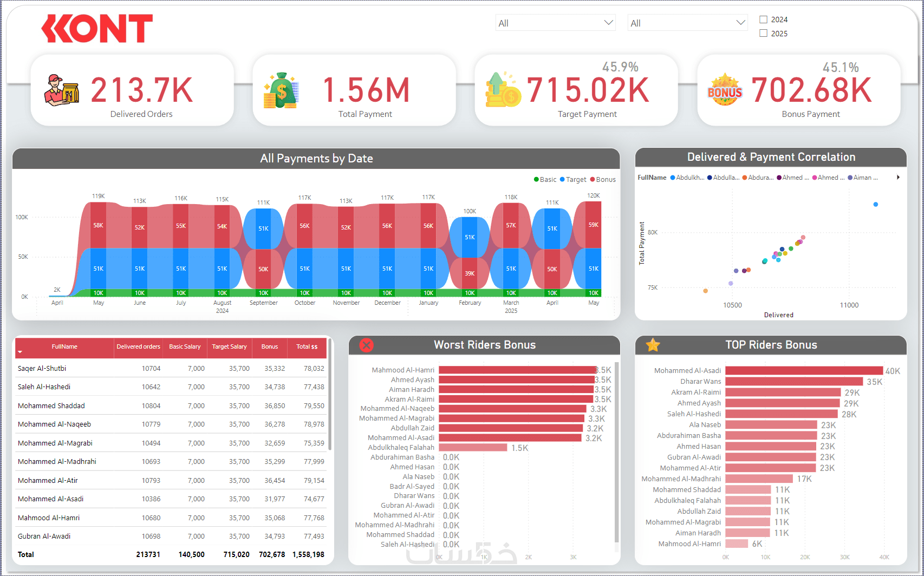
Task: Sort table by Delivered orders column
Action: [138, 346]
